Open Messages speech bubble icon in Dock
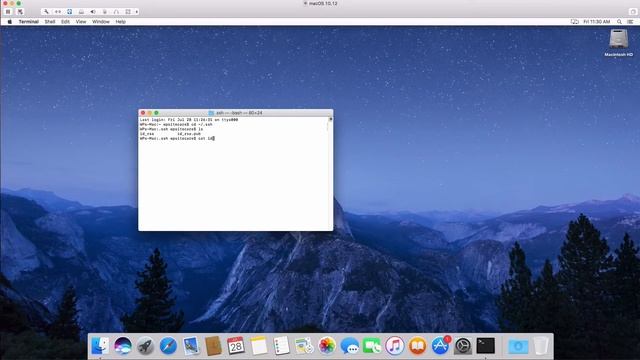640x360 pixels. coord(349,346)
